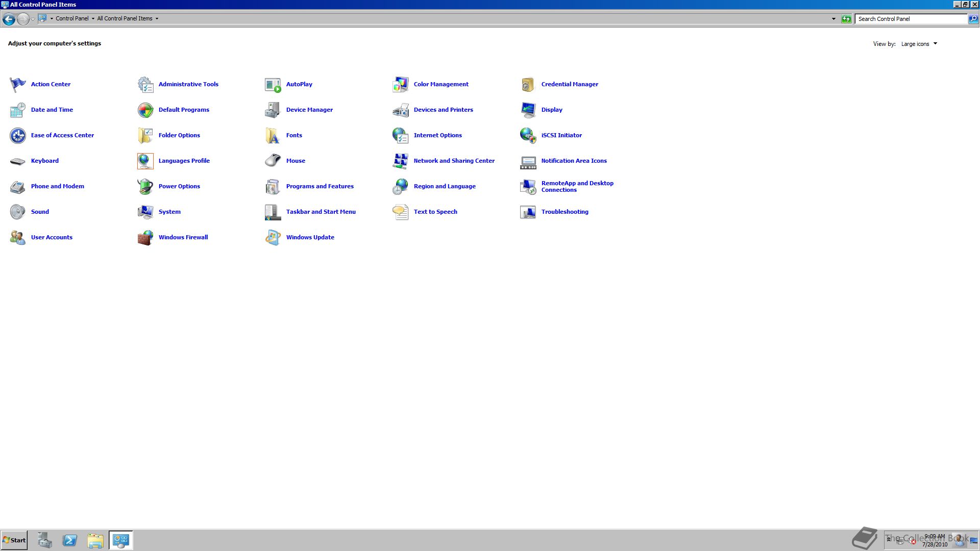Open the Folder Options icon
This screenshot has width=980, height=551.
click(145, 135)
